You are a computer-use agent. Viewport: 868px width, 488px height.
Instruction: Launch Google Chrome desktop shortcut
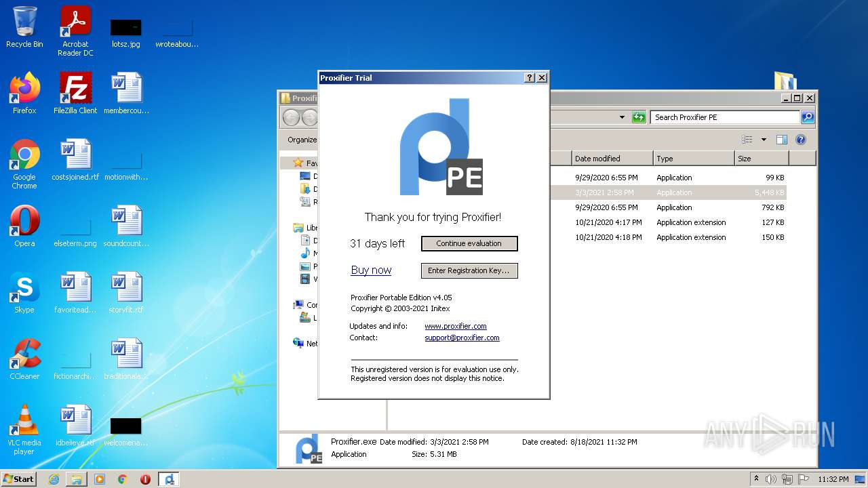(24, 164)
